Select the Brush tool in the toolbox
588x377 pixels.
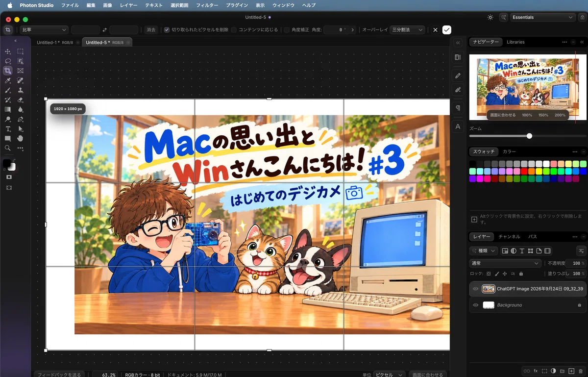click(8, 90)
